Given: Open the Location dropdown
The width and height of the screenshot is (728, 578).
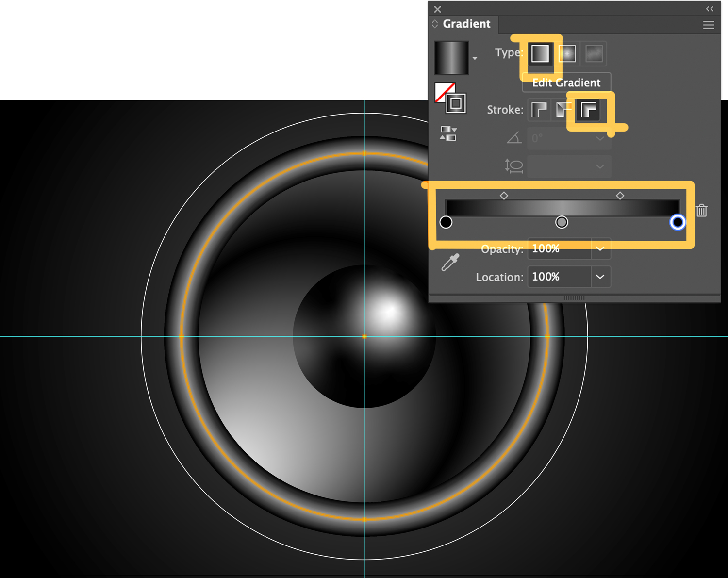Looking at the screenshot, I should click(x=600, y=277).
